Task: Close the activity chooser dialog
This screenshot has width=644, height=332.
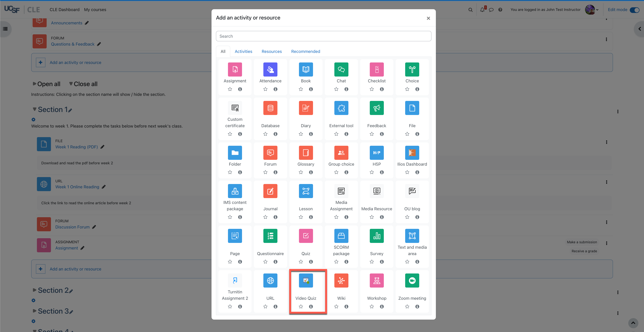Action: coord(428,18)
